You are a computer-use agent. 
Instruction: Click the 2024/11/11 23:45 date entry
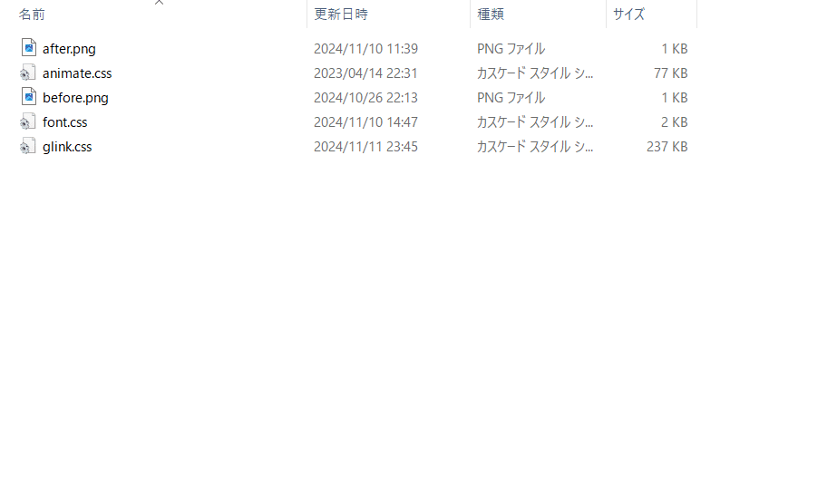click(x=365, y=147)
